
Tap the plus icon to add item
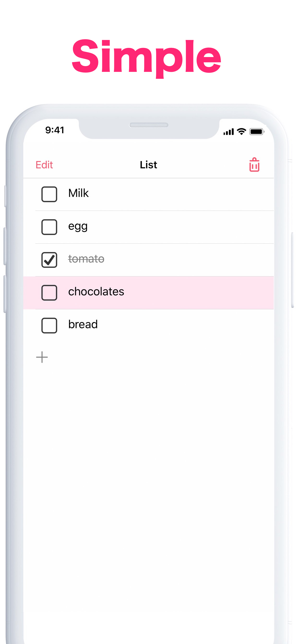(42, 357)
